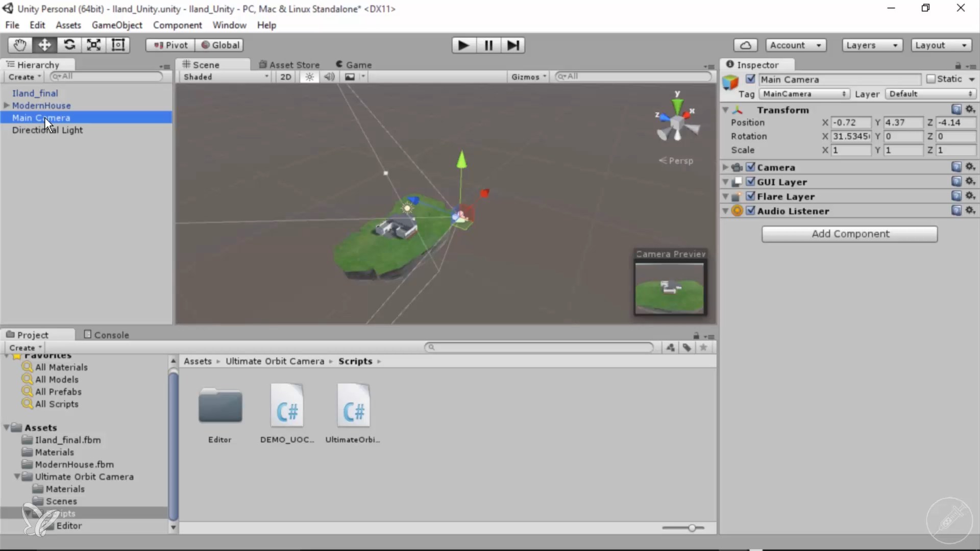Viewport: 980px width, 551px height.
Task: Step one frame forward
Action: 513,45
